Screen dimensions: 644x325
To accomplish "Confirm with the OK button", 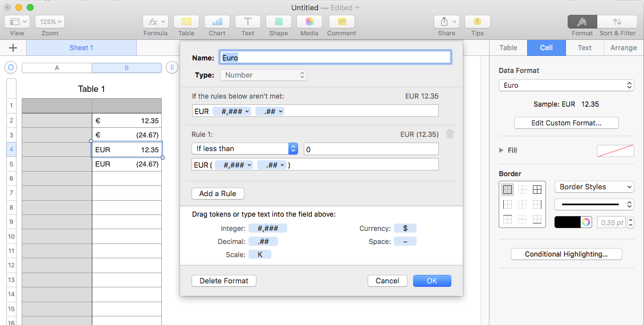I will pyautogui.click(x=432, y=281).
